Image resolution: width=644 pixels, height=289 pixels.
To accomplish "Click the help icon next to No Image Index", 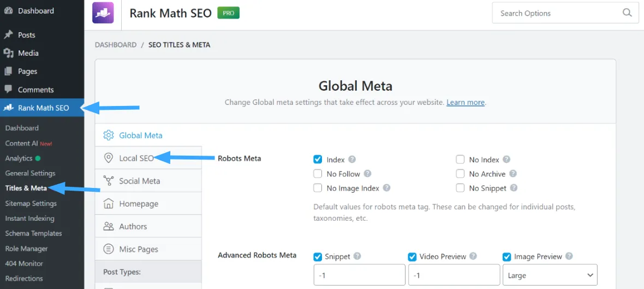I will tap(386, 188).
